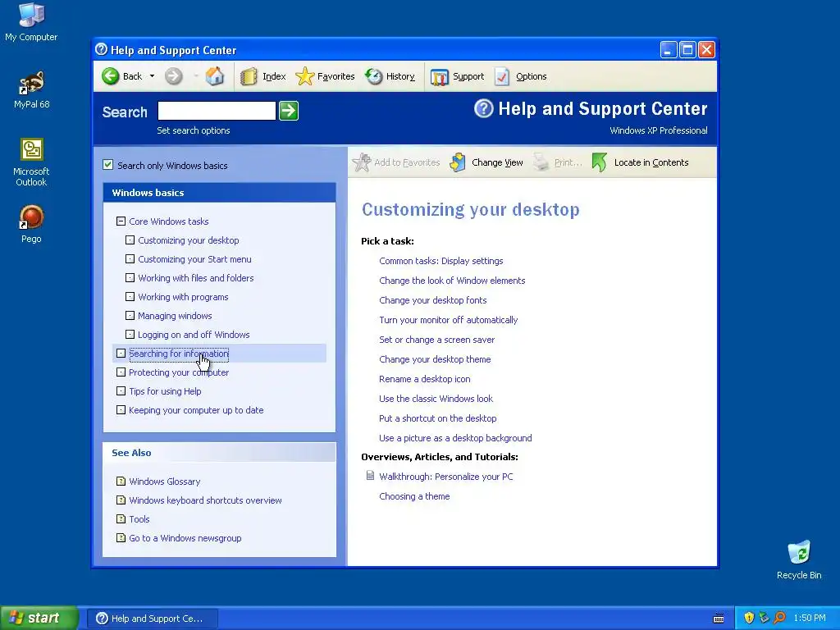Viewport: 840px width, 630px height.
Task: Click the Tools page icon in See Also
Action: click(121, 519)
